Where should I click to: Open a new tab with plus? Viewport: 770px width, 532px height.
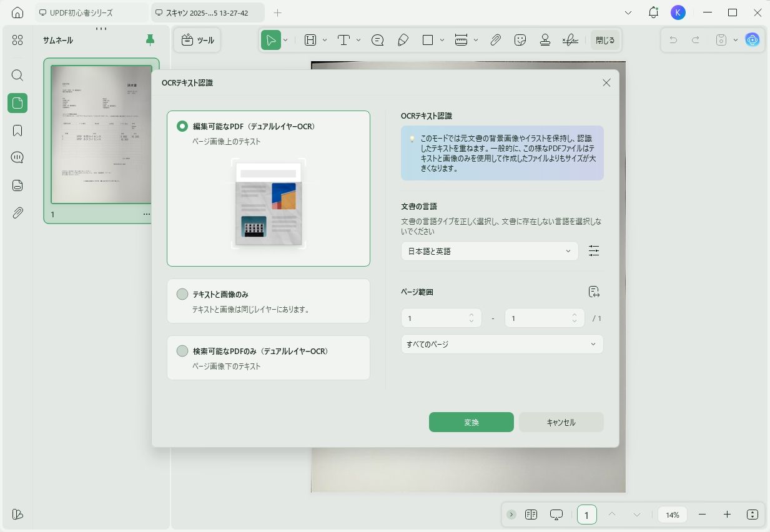[x=278, y=12]
